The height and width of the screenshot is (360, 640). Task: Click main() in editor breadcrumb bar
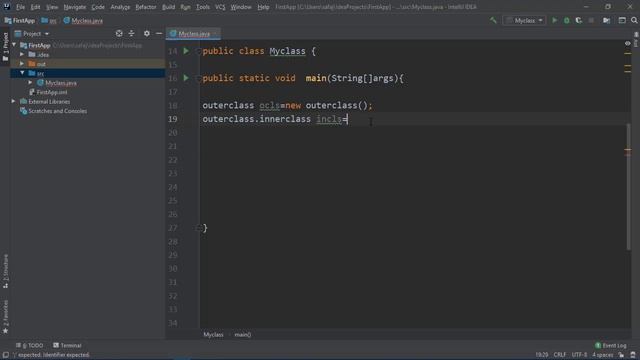coord(242,334)
